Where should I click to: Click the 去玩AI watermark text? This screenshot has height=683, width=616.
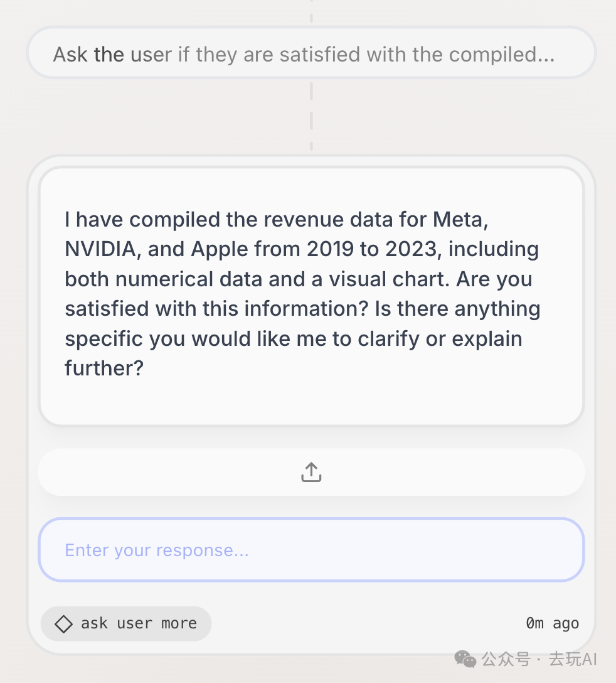pyautogui.click(x=573, y=659)
